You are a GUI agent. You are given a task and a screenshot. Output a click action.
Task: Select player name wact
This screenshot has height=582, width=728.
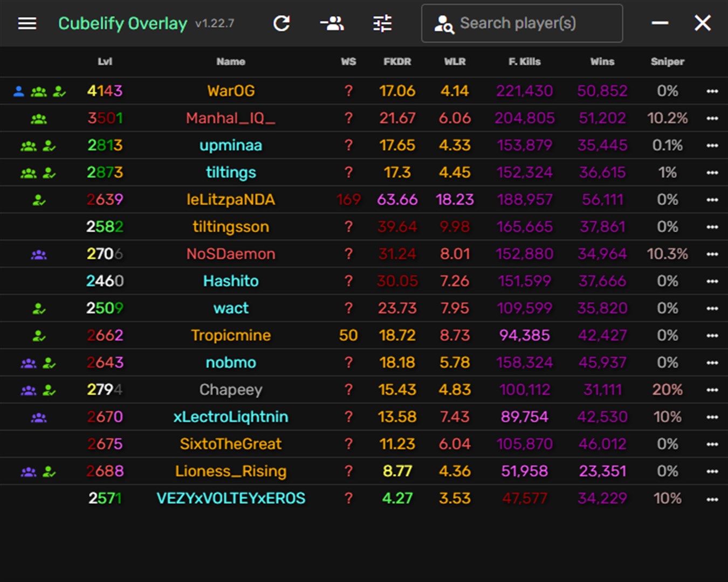pos(231,308)
